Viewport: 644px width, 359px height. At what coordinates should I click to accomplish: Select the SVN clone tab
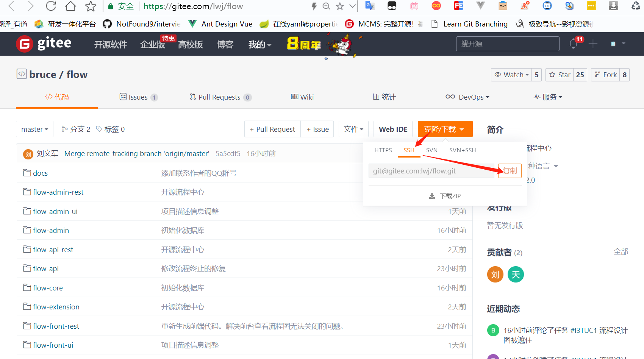(431, 150)
